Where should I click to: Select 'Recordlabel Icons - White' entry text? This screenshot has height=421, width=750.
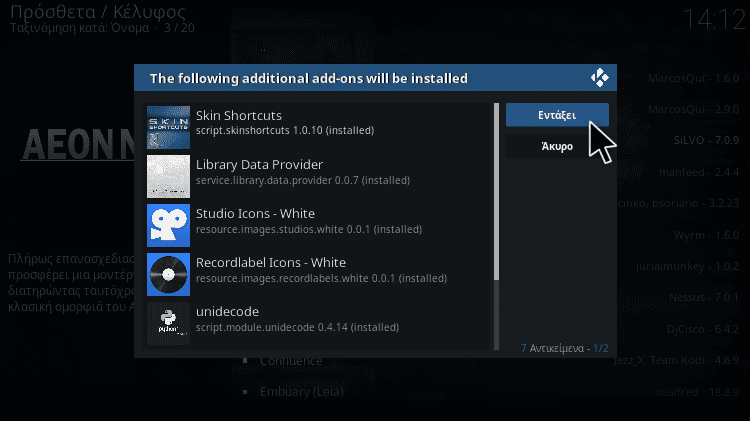point(271,263)
